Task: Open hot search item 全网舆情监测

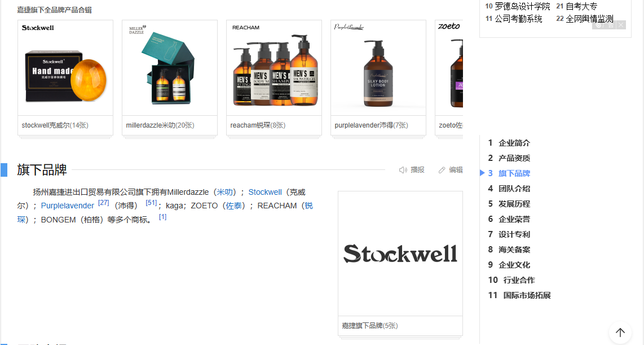Action: pyautogui.click(x=589, y=19)
